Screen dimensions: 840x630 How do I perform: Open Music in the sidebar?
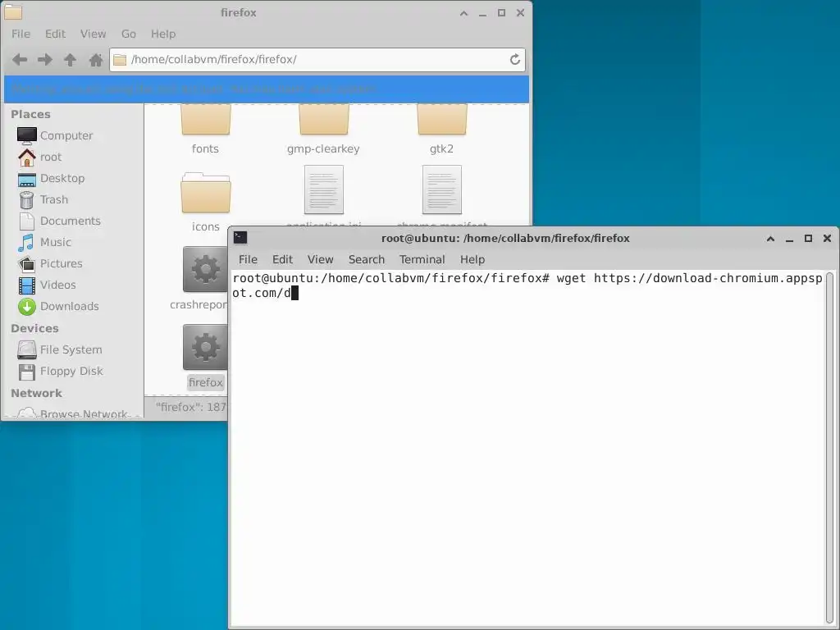coord(44,242)
